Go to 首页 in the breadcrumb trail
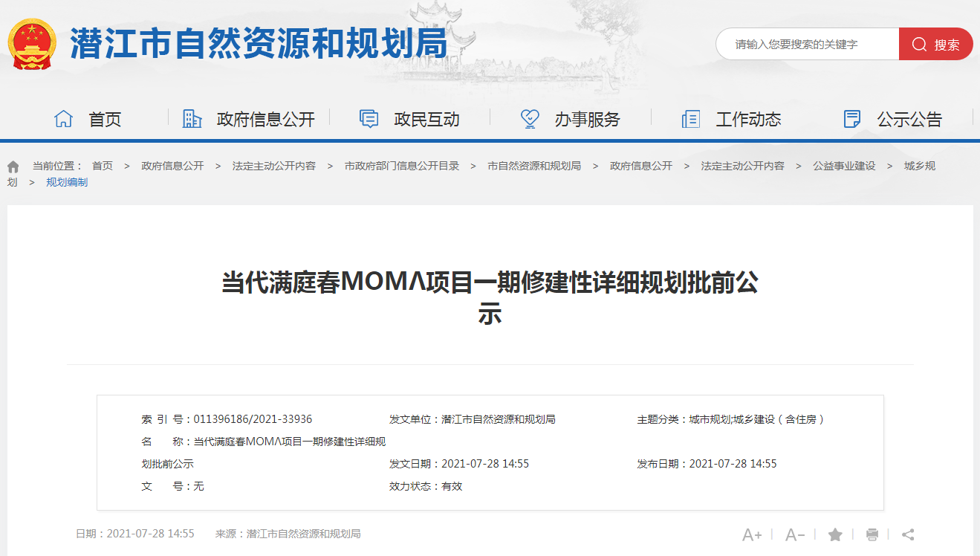The width and height of the screenshot is (980, 556). pos(103,166)
